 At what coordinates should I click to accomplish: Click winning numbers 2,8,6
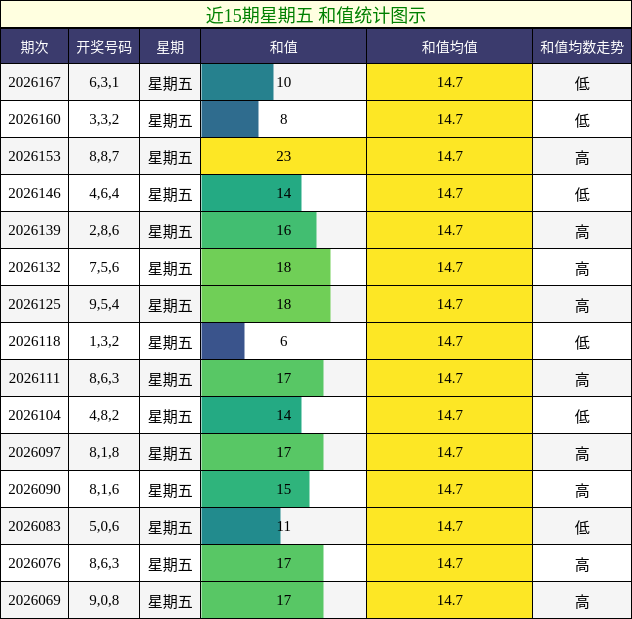pos(104,230)
